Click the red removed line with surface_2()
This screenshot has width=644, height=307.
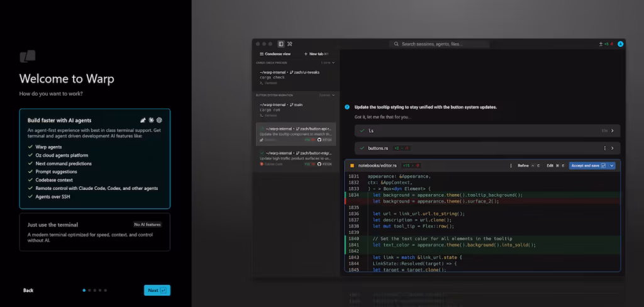482,201
